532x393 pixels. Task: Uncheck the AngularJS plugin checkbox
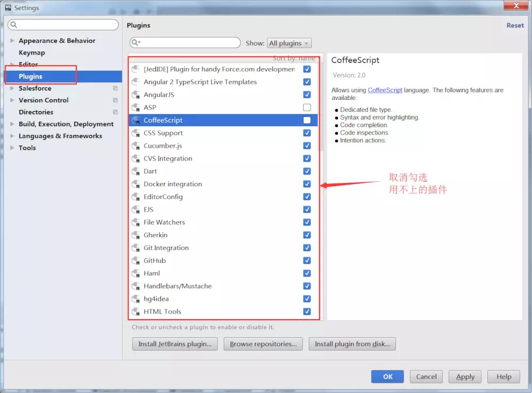307,95
